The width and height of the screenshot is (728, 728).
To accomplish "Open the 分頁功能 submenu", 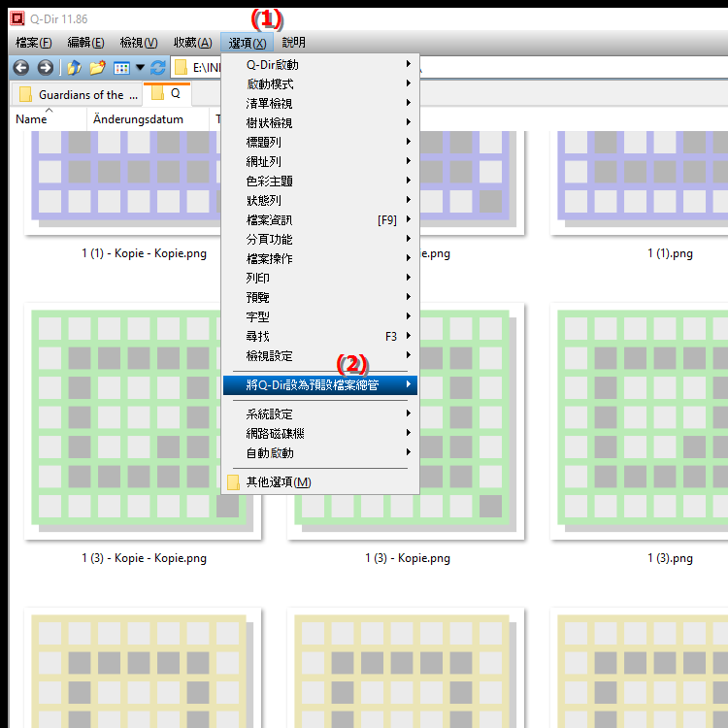I will 320,240.
